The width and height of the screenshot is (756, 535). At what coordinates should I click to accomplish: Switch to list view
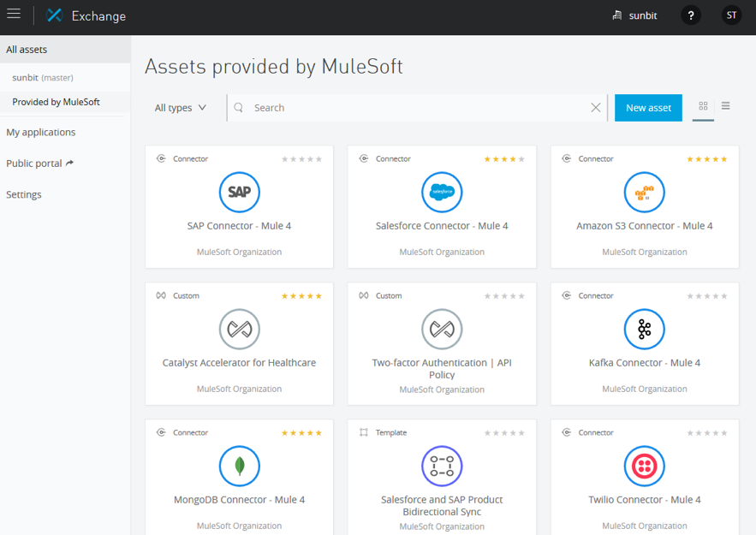726,105
